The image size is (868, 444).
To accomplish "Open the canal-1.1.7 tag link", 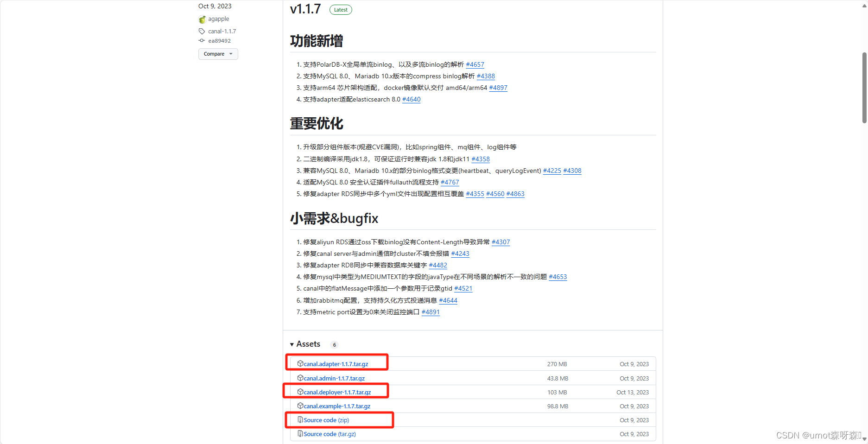I will pos(222,31).
